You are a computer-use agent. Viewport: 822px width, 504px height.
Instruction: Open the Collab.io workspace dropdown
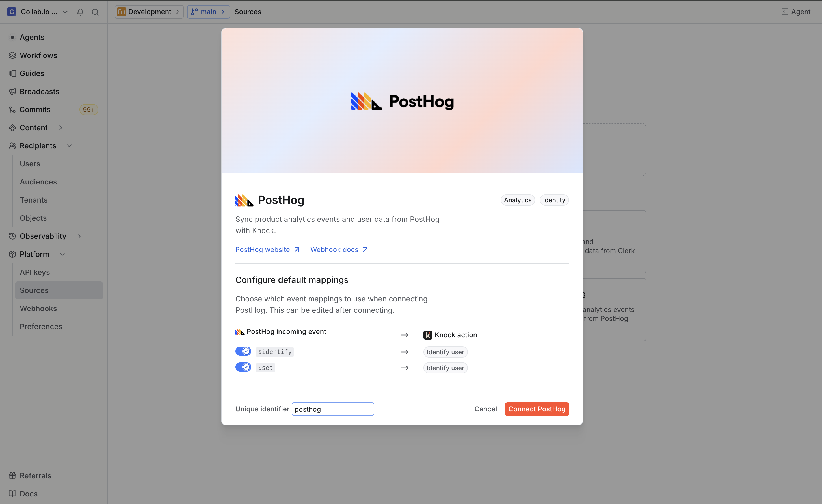pyautogui.click(x=65, y=12)
